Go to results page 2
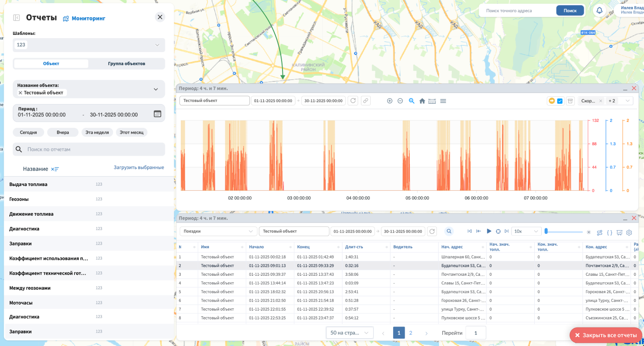This screenshot has height=346, width=644. pyautogui.click(x=411, y=333)
